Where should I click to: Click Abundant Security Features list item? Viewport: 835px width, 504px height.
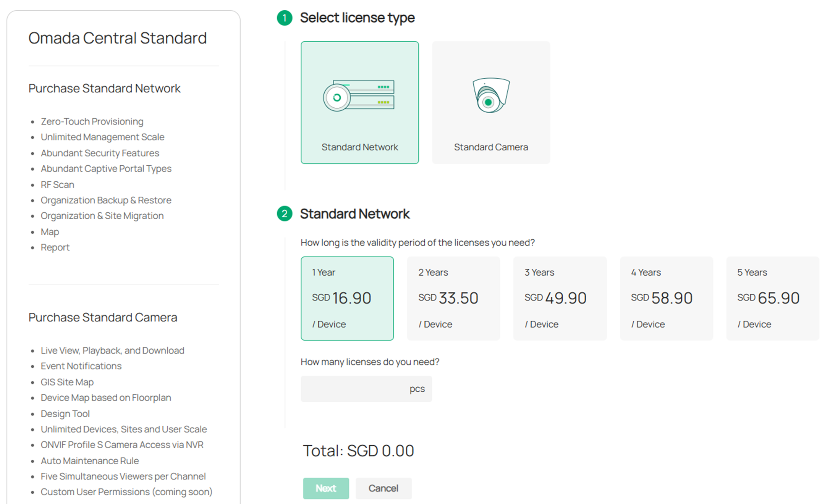100,153
